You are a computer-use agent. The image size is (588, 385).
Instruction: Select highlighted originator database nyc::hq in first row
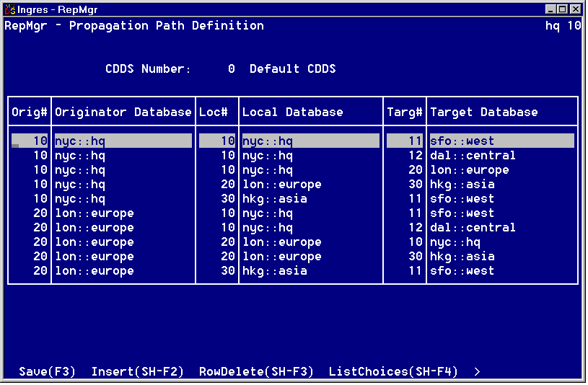click(x=80, y=141)
